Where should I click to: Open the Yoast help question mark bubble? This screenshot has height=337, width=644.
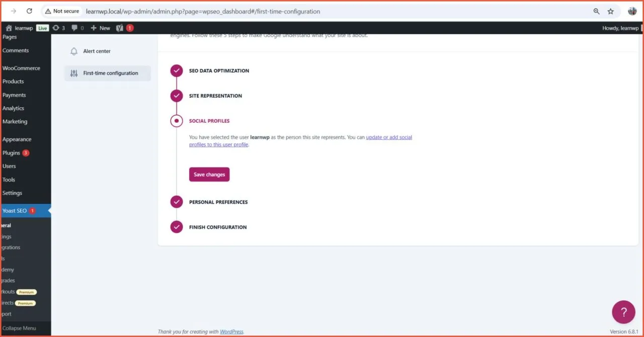tap(623, 312)
